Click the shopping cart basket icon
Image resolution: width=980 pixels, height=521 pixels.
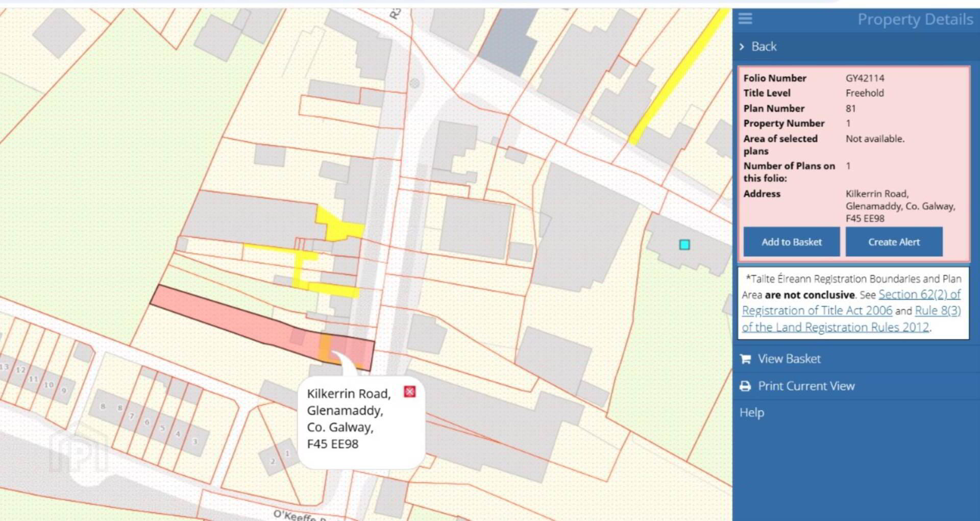pos(745,359)
